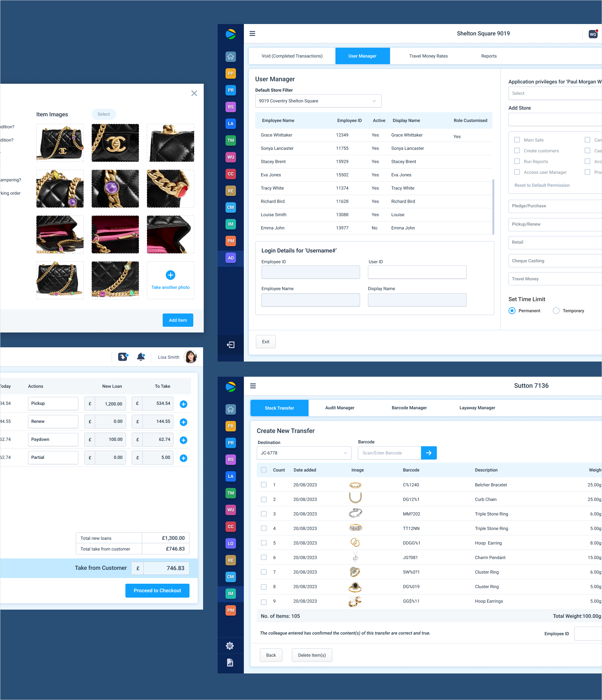Viewport: 602px width, 700px height.
Task: Click the plus icon to take another photo
Action: [171, 275]
